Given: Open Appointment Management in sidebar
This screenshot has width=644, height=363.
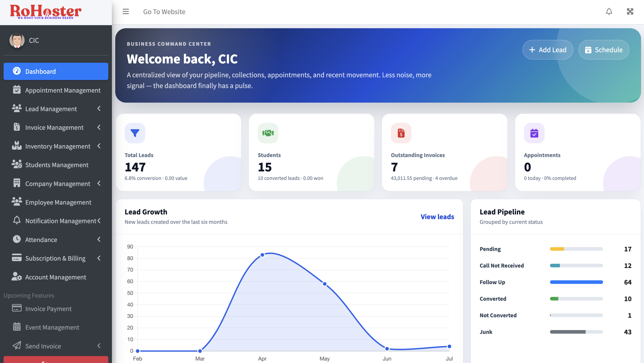Looking at the screenshot, I should (x=56, y=90).
